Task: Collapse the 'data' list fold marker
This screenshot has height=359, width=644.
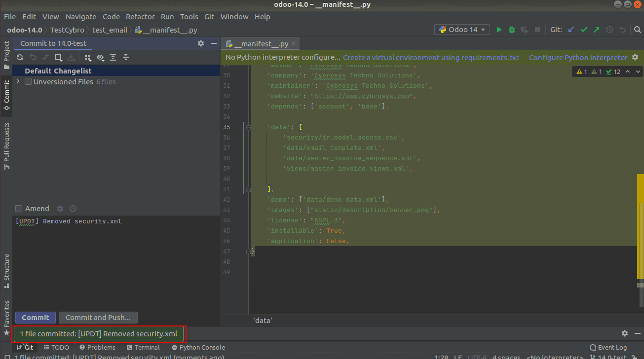Action: pyautogui.click(x=249, y=127)
